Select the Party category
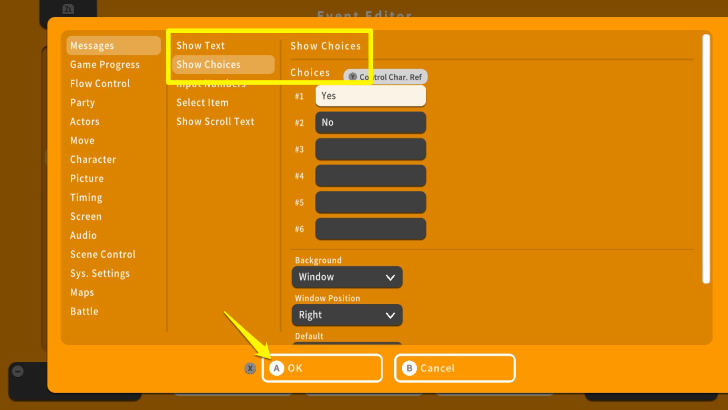 click(x=82, y=103)
